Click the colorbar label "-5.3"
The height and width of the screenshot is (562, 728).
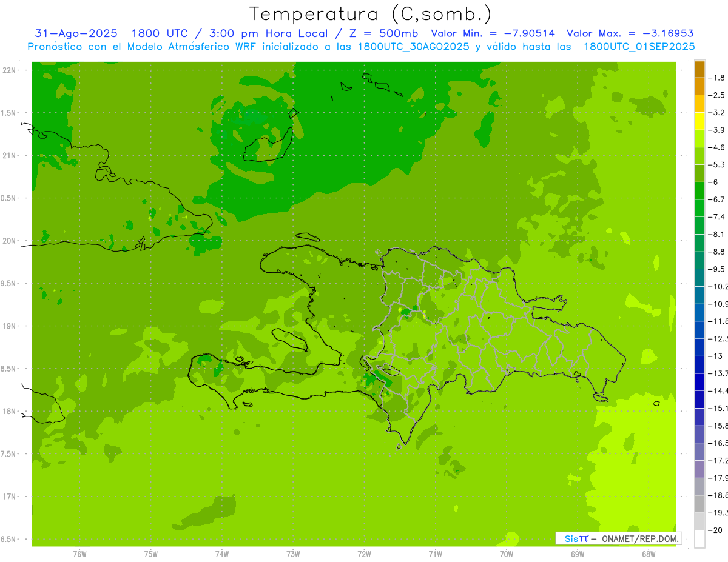(x=716, y=165)
